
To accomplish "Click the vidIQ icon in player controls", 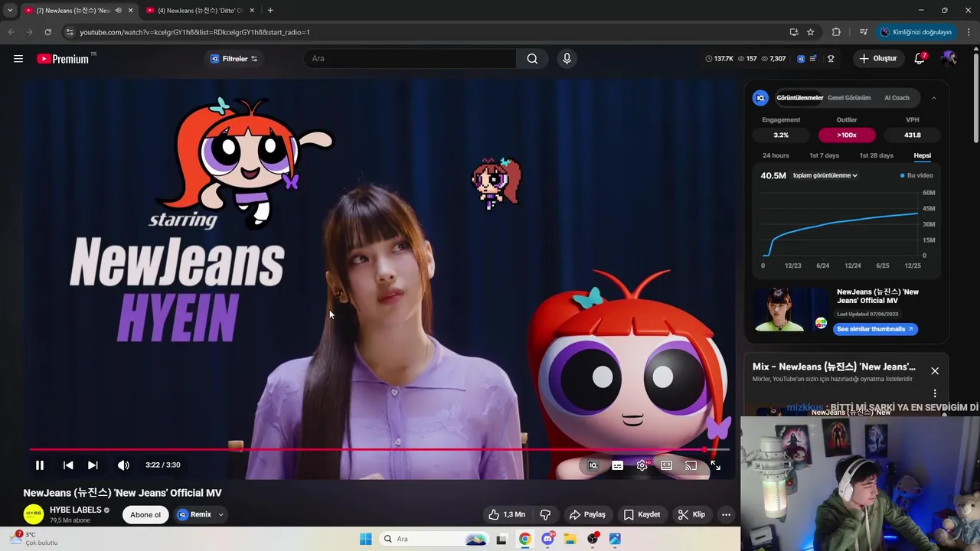I will 593,465.
